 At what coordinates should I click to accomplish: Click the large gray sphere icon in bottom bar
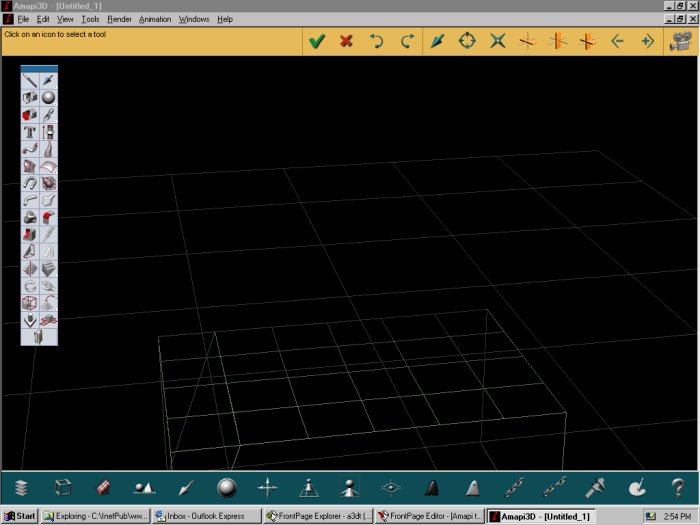[227, 488]
